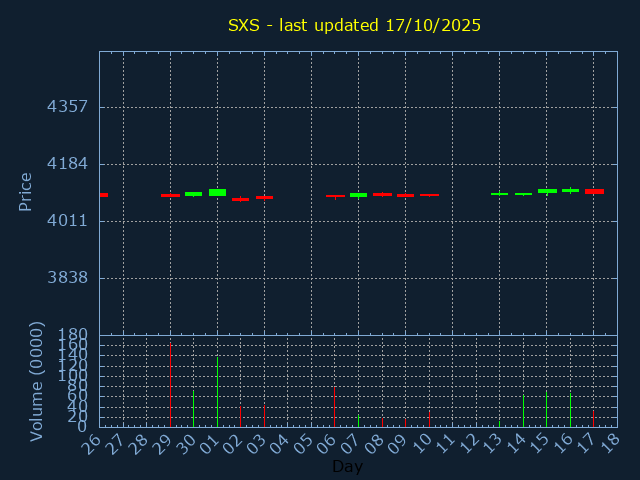640x480 pixels.
Task: Select the 'Volume (0000)' axis title
Action: click(x=37, y=381)
